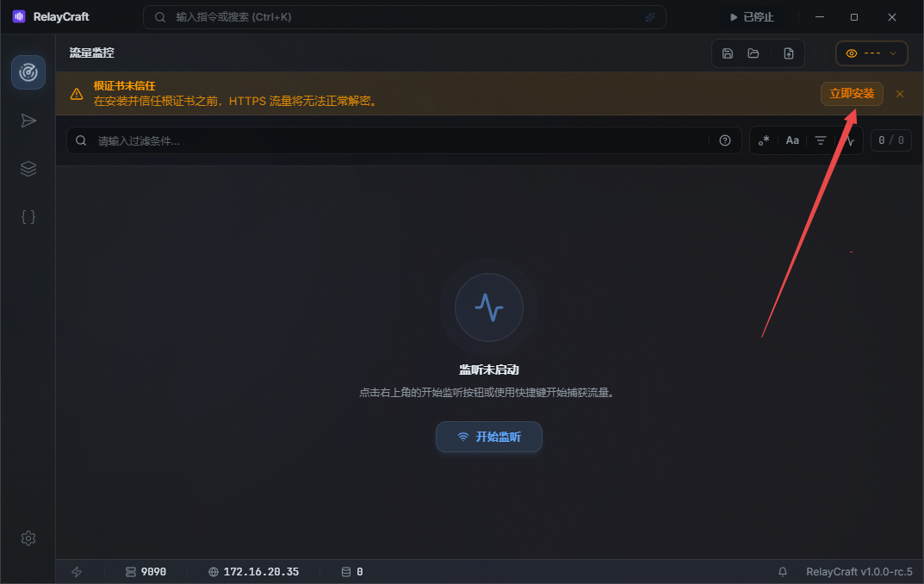
Task: Open settings gear in sidebar
Action: pos(28,538)
